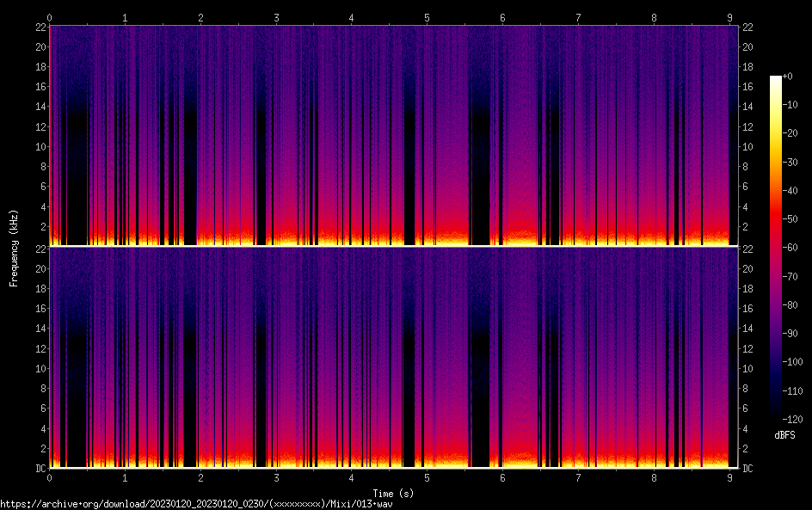Click the 9 second tick on the bottom time axis
This screenshot has height=510, width=812.
point(730,477)
